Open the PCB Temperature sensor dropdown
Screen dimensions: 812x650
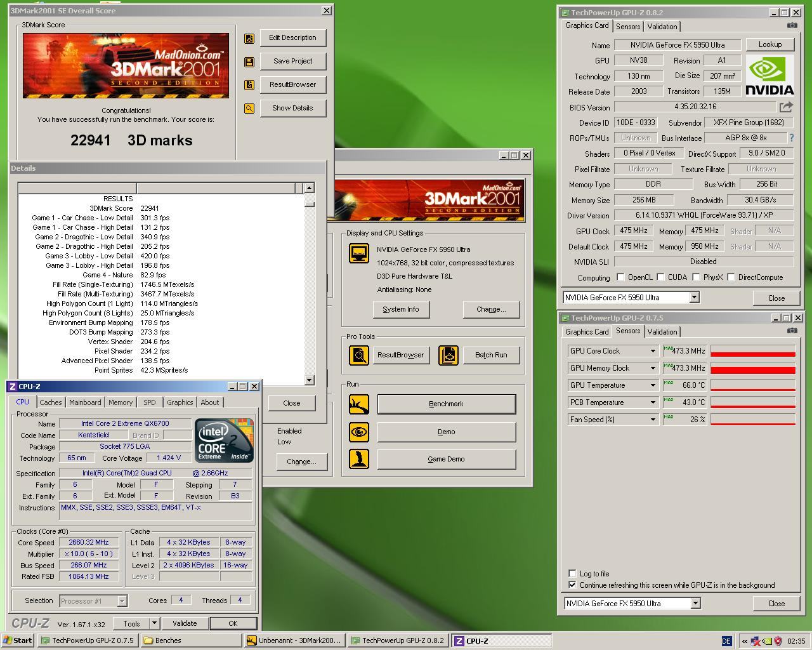pos(653,402)
